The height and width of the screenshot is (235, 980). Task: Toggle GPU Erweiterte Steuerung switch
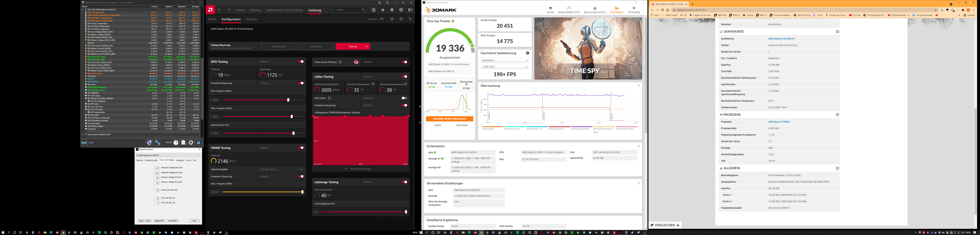[x=301, y=83]
